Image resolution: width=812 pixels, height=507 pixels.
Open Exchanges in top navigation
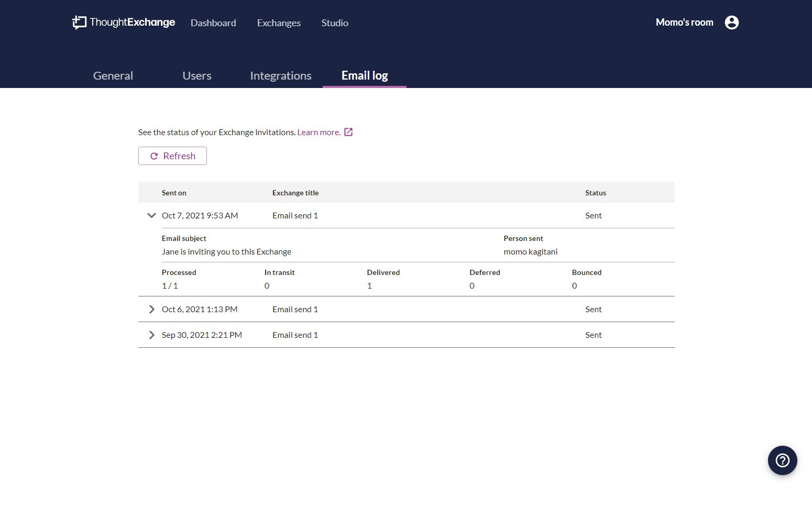[x=279, y=23]
